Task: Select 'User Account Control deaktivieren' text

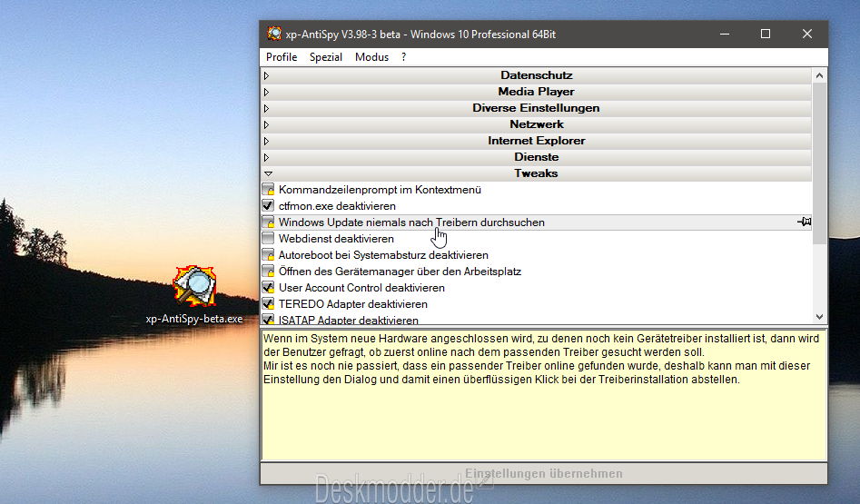Action: pyautogui.click(x=361, y=288)
